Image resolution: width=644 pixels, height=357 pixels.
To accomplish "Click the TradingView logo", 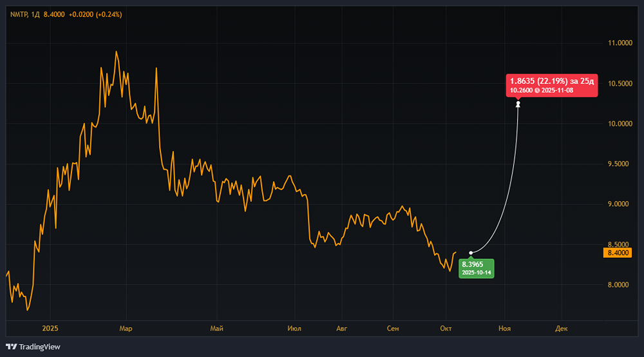I will pos(33,347).
